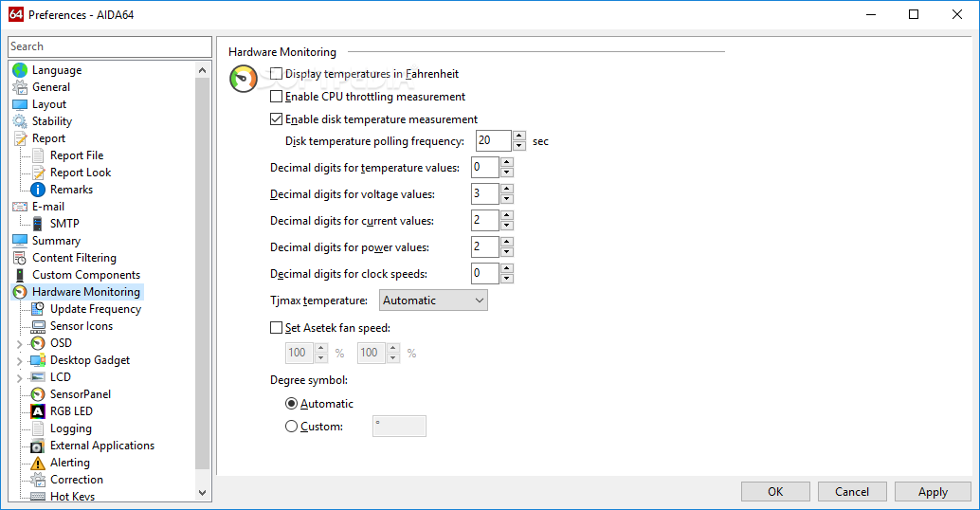980x510 pixels.
Task: Increase decimal digits for current values
Action: pos(507,215)
